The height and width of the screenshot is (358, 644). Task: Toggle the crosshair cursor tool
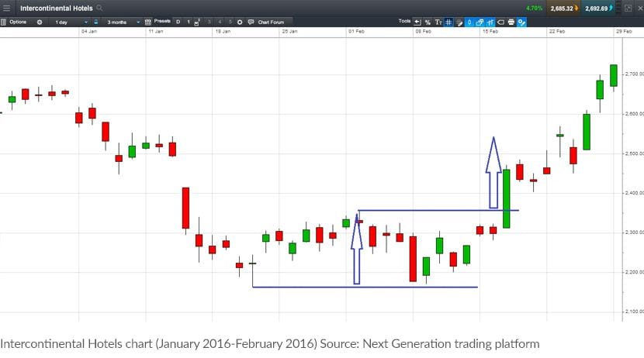(459, 22)
